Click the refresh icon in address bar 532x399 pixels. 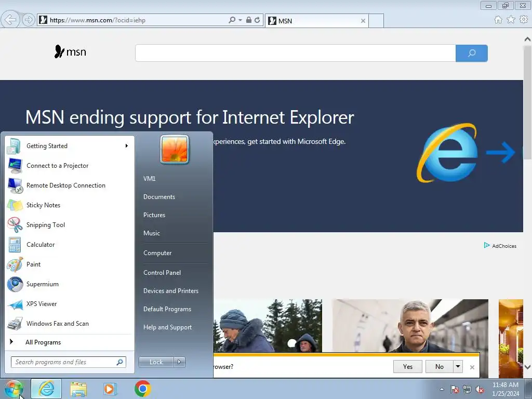click(257, 20)
